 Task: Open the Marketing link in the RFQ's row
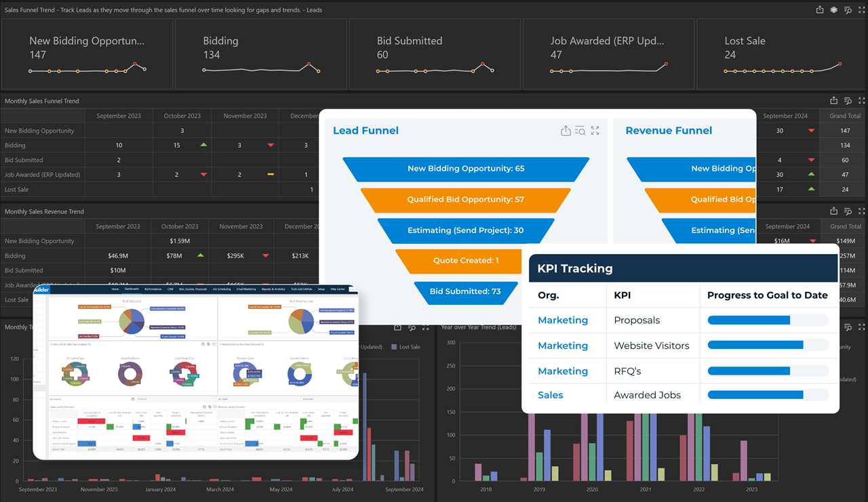point(563,371)
